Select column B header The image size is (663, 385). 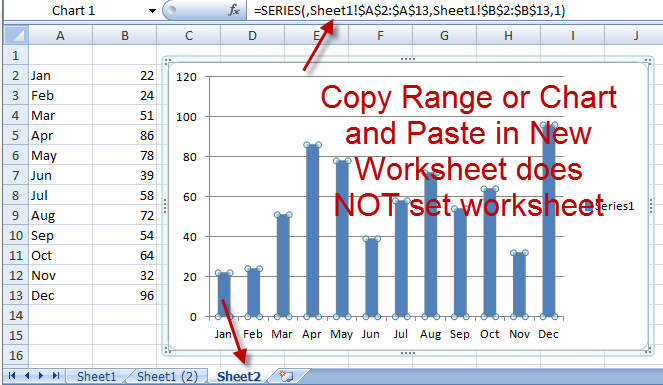[x=125, y=35]
